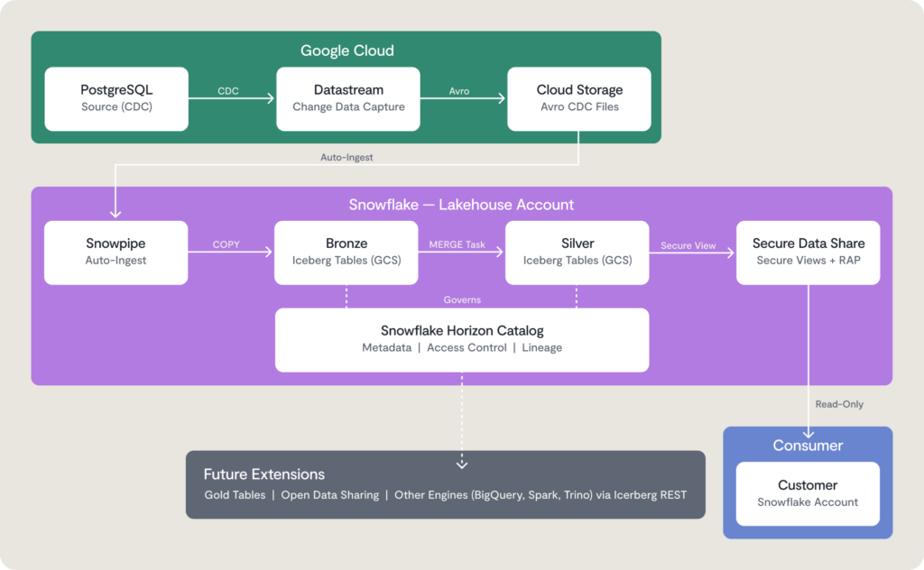
Task: Click the MERGE Task arrow label
Action: click(x=457, y=244)
